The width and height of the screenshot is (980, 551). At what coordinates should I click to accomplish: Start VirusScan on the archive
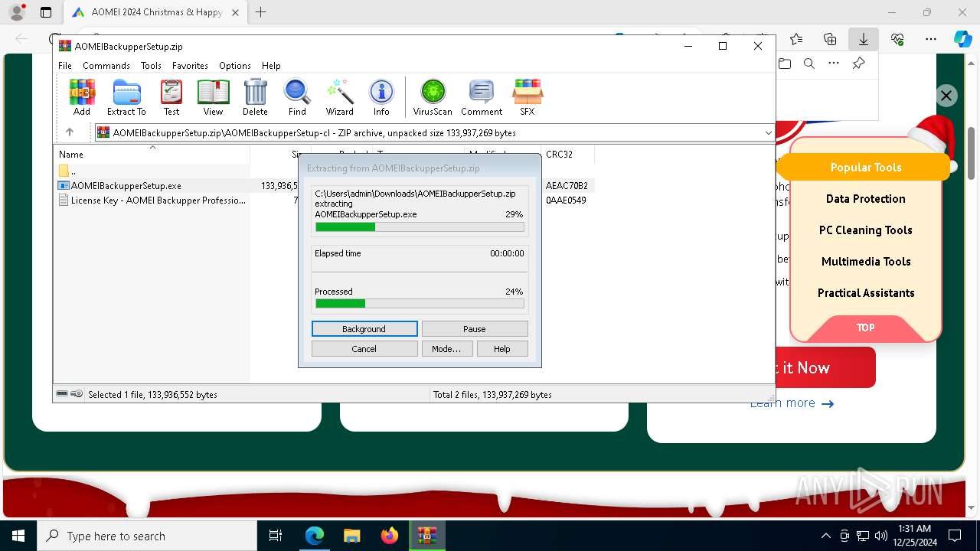[x=433, y=97]
